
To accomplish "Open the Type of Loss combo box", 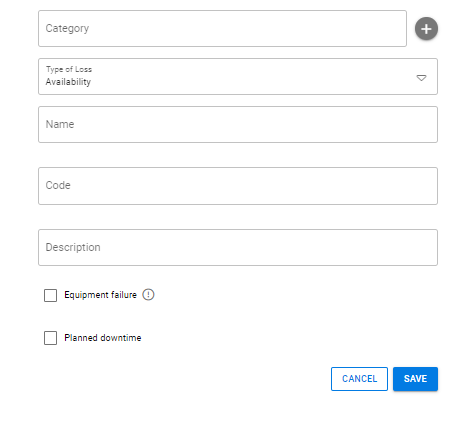I will pyautogui.click(x=238, y=77).
